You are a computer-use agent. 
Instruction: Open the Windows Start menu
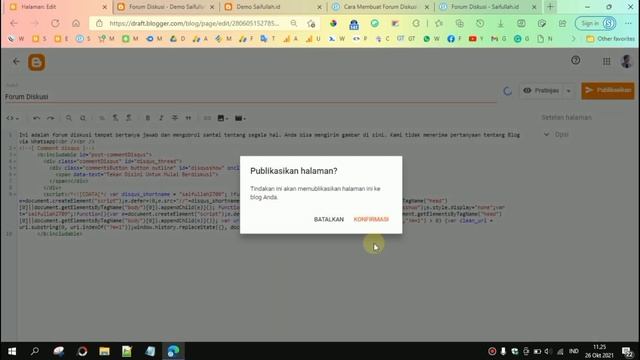click(12, 351)
